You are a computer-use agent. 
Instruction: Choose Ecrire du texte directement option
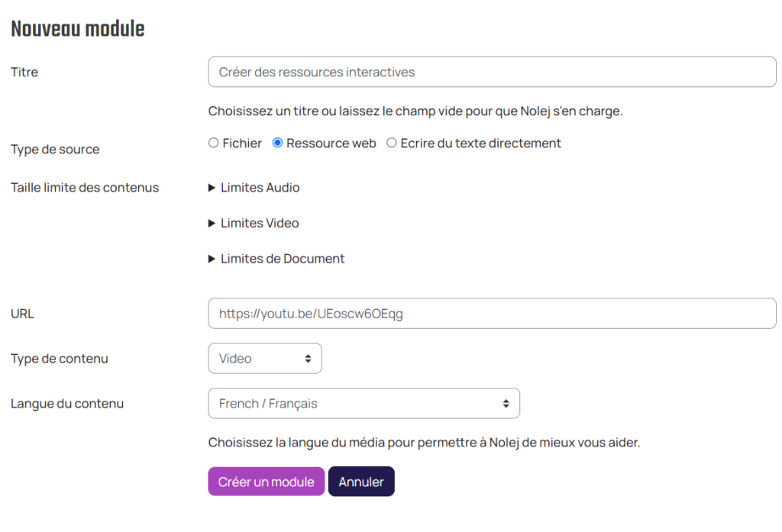(392, 143)
